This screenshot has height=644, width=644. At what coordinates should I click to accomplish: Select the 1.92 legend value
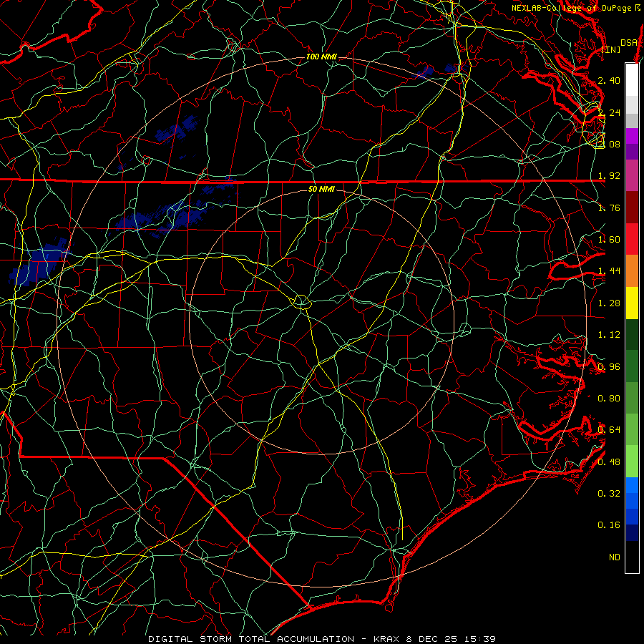click(x=609, y=176)
